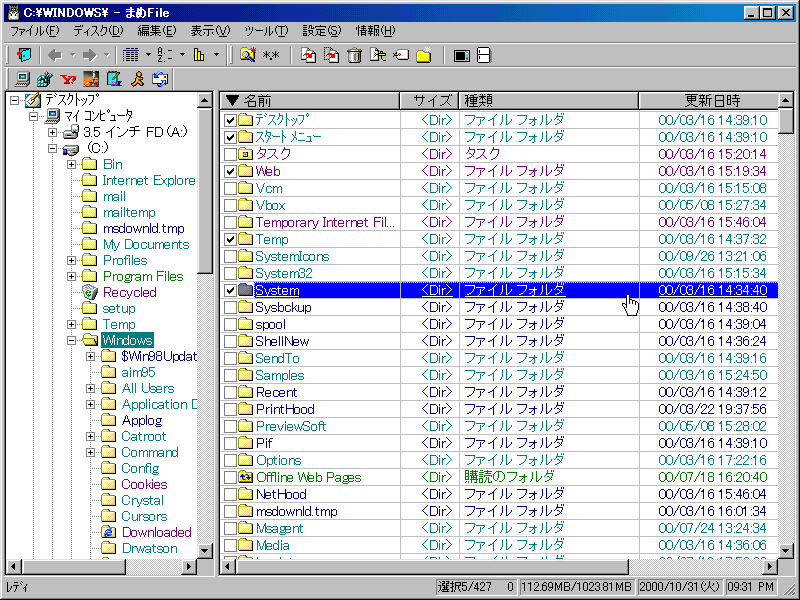Toggle the split pane layout icon

[x=484, y=55]
